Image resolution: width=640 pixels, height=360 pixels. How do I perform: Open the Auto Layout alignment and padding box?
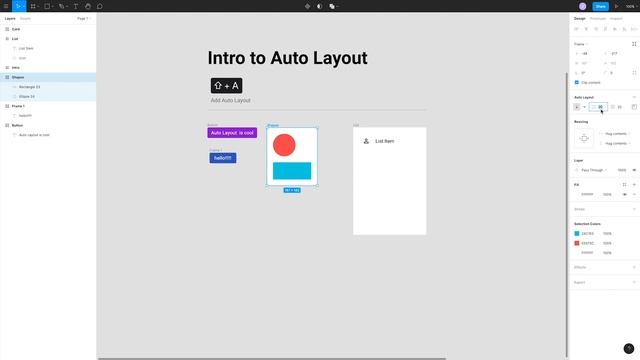[634, 107]
